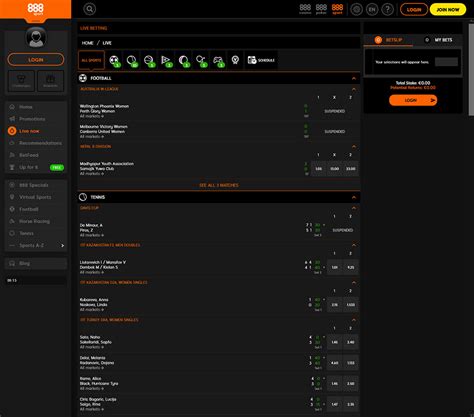The image size is (474, 417).
Task: Open the search magnifier icon
Action: coord(89,9)
